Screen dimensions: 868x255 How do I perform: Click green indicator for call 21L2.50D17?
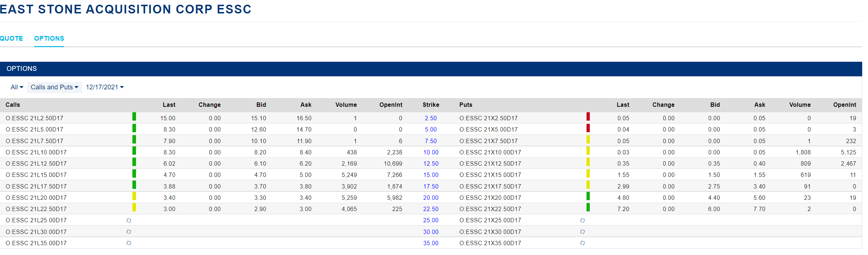pos(134,116)
